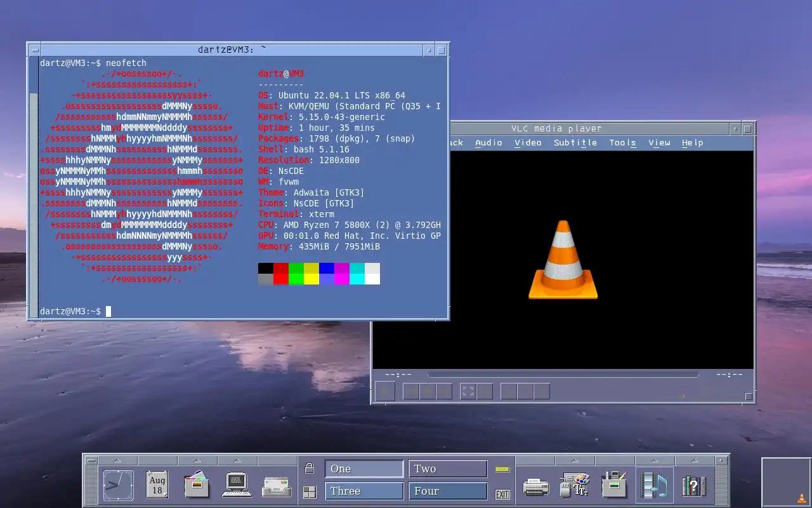Click the VLC media player title bar
Image resolution: width=812 pixels, height=508 pixels.
[556, 129]
